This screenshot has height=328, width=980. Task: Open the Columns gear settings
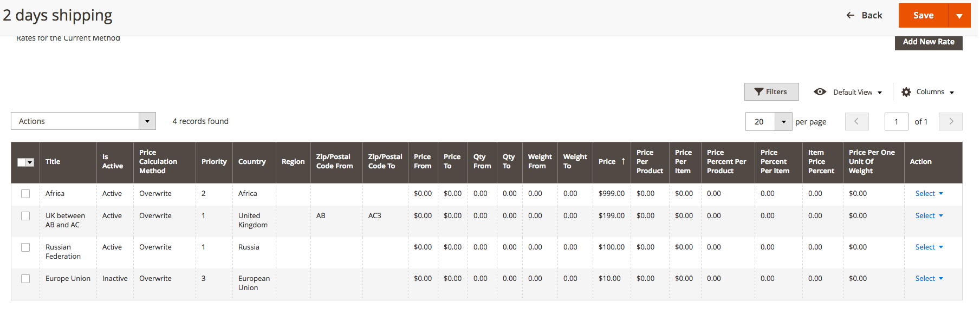(906, 92)
